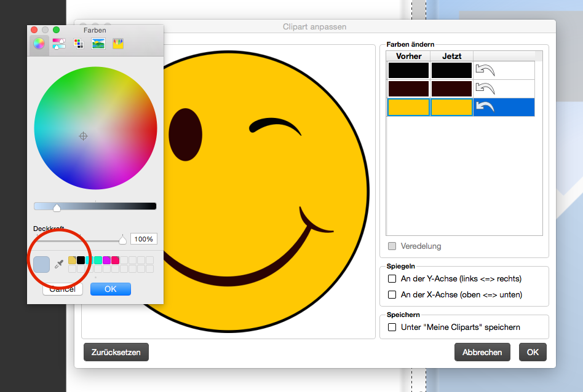Open the image palettes picker tab
This screenshot has height=392, width=583.
click(x=98, y=44)
